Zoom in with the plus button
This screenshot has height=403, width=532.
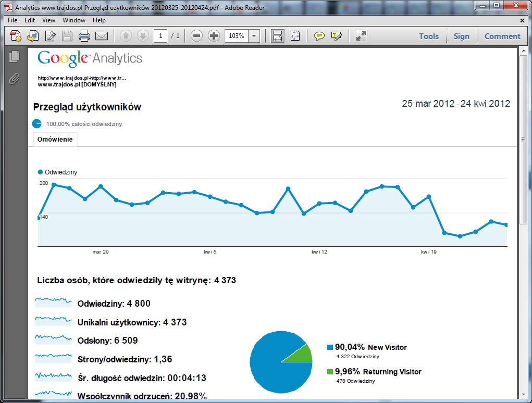pyautogui.click(x=214, y=36)
